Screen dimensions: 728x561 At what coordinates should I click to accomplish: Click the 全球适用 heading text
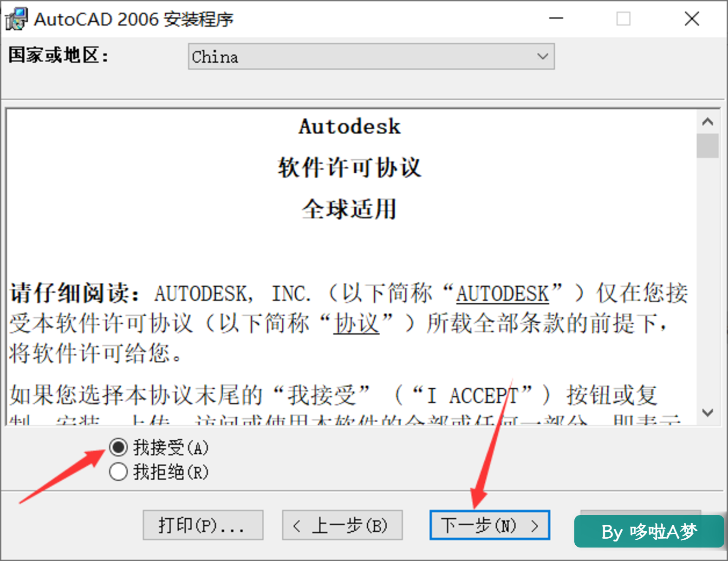coord(350,209)
